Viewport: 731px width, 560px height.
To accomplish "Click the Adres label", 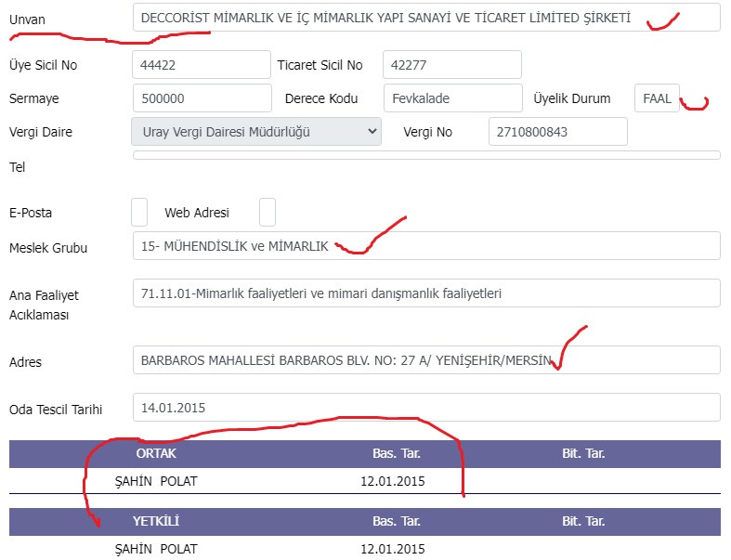I will [x=25, y=362].
